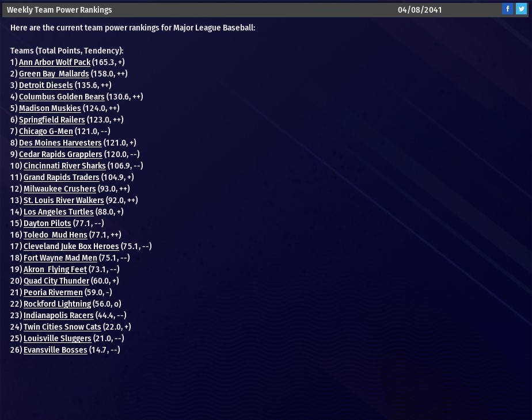Screen dimensions: 532x420
Task: Open the Madison Muskies link
Action: point(50,109)
